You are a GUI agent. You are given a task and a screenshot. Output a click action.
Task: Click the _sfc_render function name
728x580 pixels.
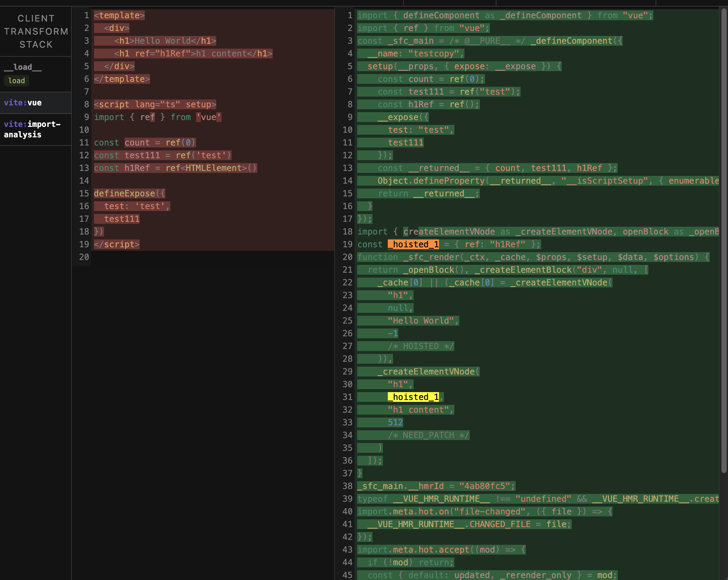tap(431, 257)
